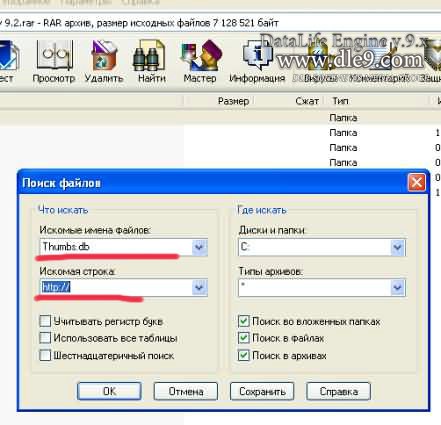Enable Учитывать регистр букв checkbox
This screenshot has height=425, width=441.
[45, 321]
